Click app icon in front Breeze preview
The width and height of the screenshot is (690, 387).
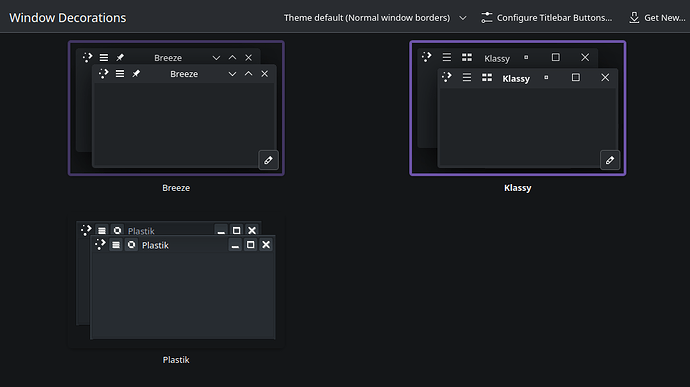103,74
